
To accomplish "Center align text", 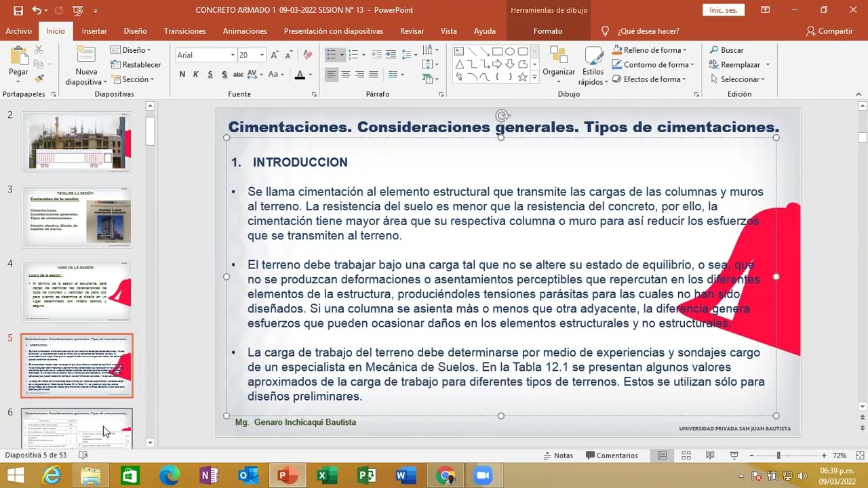I will 345,75.
